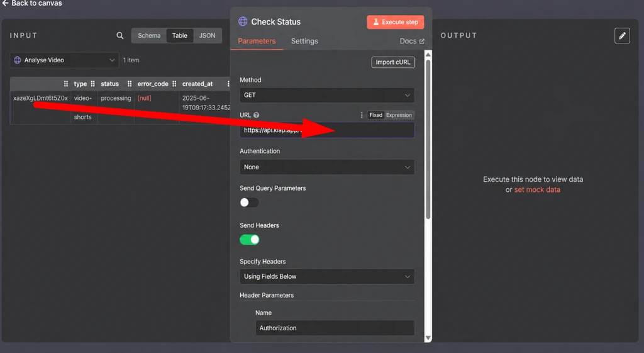Switch input view to Table
The width and height of the screenshot is (644, 353).
(x=179, y=36)
